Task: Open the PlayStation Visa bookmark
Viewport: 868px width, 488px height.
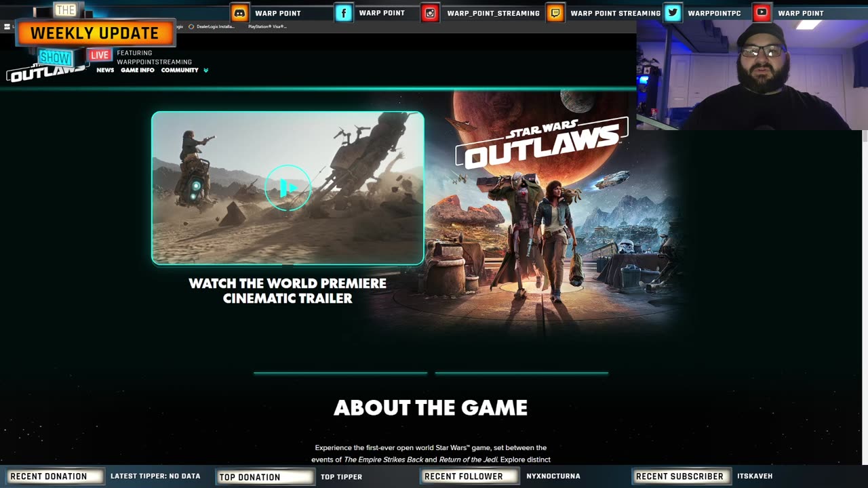Action: pyautogui.click(x=267, y=26)
